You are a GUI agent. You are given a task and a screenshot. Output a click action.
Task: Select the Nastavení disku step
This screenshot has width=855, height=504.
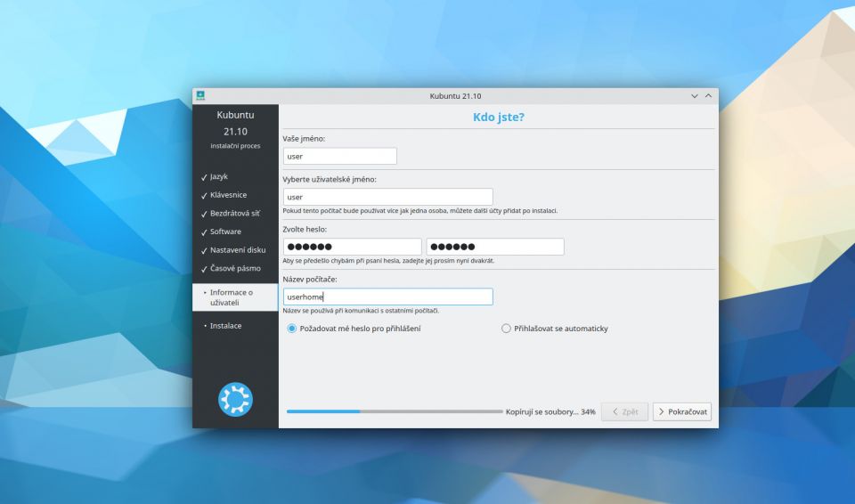pyautogui.click(x=235, y=250)
